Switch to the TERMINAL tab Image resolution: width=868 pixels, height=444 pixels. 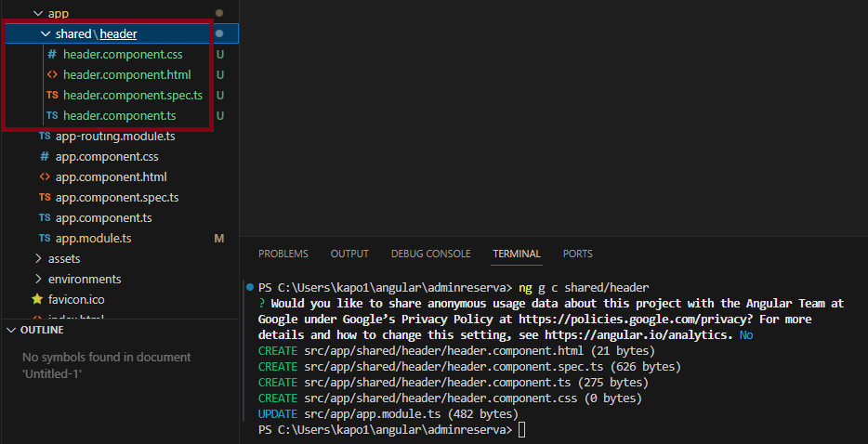[x=517, y=254]
